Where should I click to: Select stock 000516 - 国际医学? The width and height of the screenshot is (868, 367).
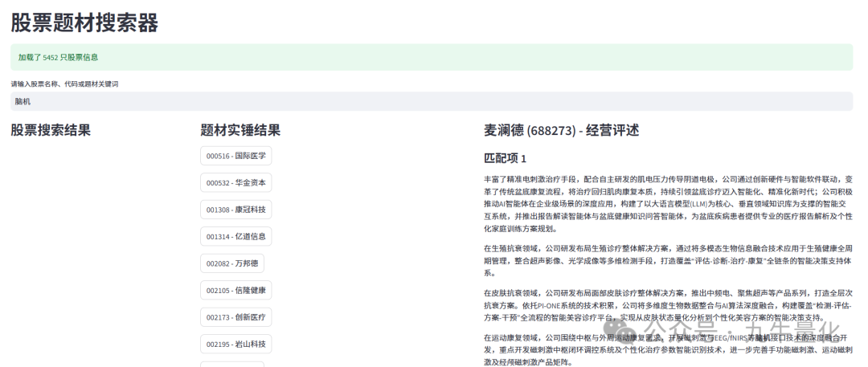(x=235, y=156)
